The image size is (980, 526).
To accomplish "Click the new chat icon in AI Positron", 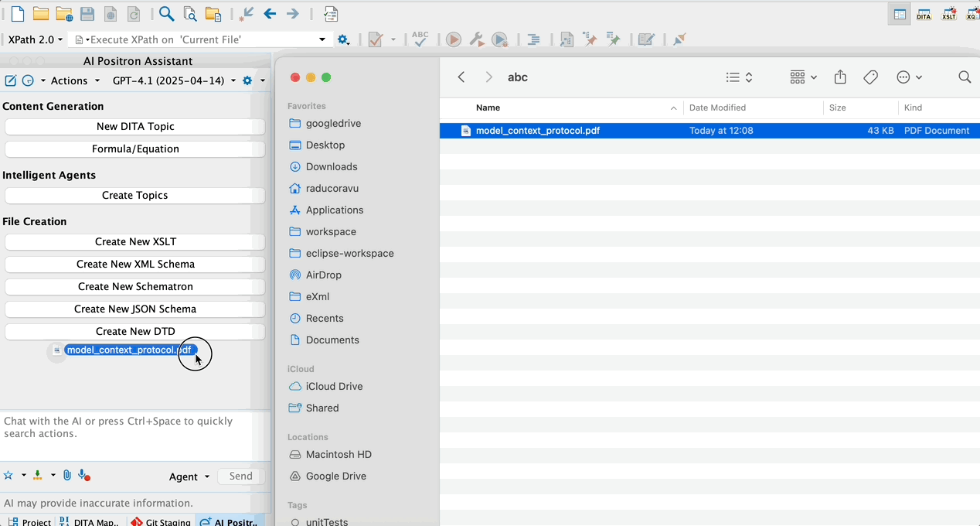I will (x=11, y=80).
